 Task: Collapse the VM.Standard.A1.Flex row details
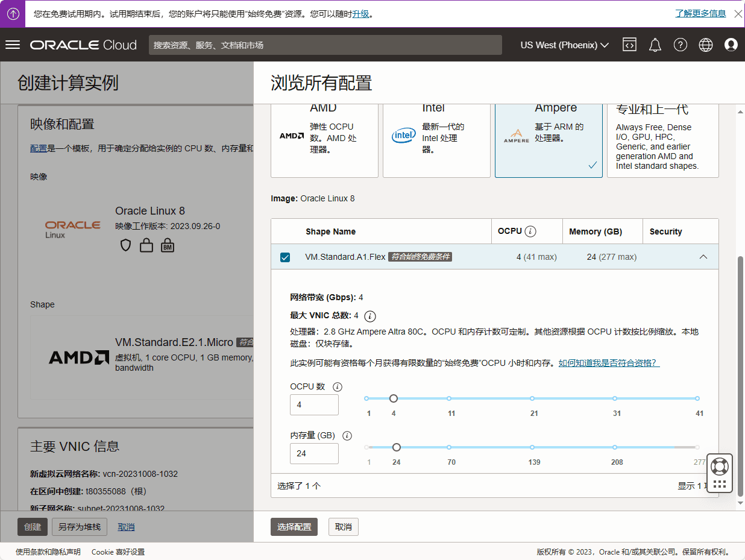[x=703, y=257]
